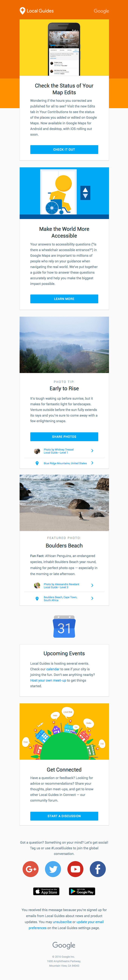Viewport: 128px width, 980px height.
Task: Expand Photo by Alessandro Revelant chevron
Action: (92, 585)
